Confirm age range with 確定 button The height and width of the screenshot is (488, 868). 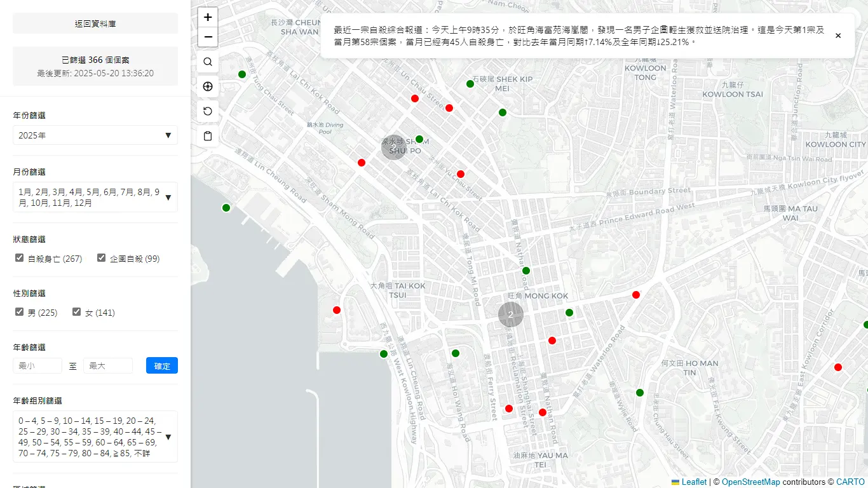pyautogui.click(x=162, y=366)
